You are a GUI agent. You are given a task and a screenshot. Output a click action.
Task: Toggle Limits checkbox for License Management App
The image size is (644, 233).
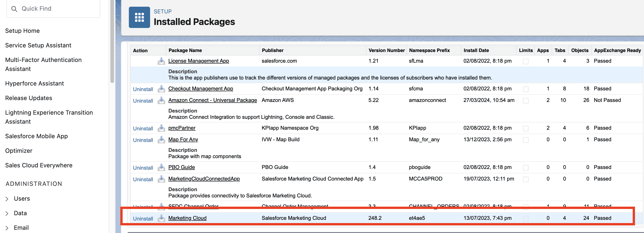pos(526,61)
